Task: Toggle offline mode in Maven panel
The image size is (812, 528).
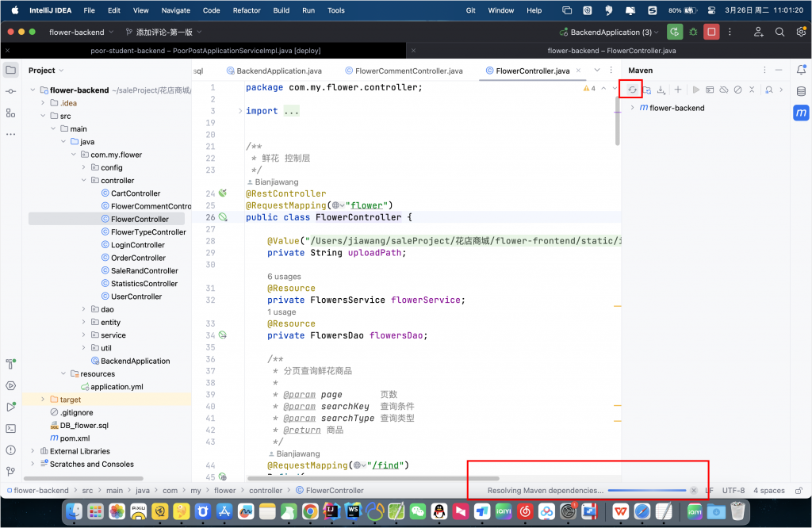Action: (x=723, y=88)
